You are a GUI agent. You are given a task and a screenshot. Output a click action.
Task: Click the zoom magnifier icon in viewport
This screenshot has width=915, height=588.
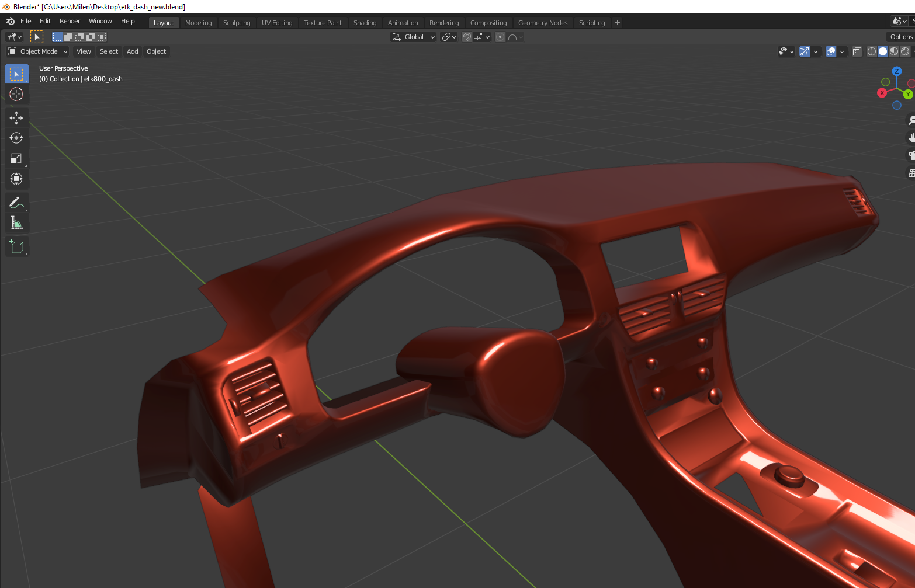[911, 120]
